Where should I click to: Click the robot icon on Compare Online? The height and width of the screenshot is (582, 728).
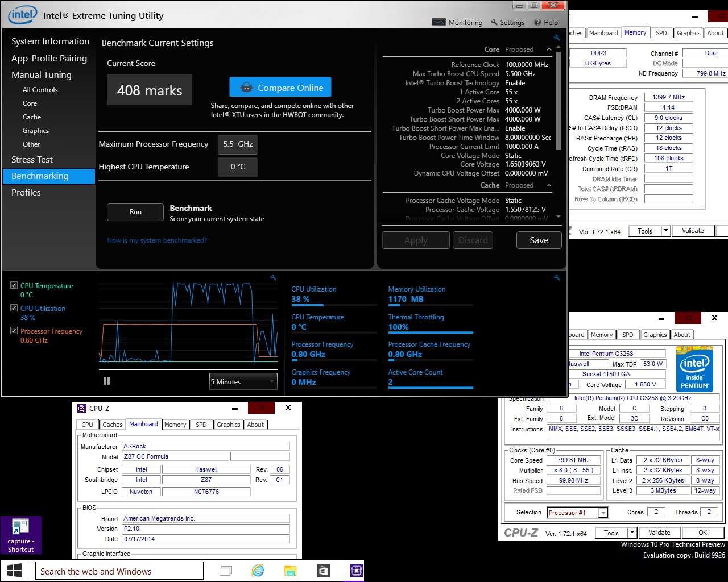246,88
